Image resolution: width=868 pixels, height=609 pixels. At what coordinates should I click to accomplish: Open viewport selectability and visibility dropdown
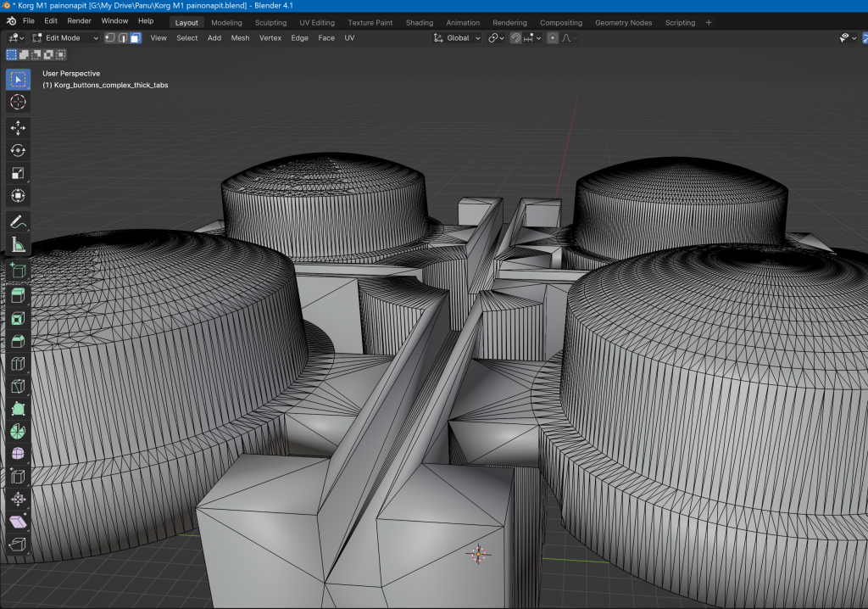coord(848,37)
